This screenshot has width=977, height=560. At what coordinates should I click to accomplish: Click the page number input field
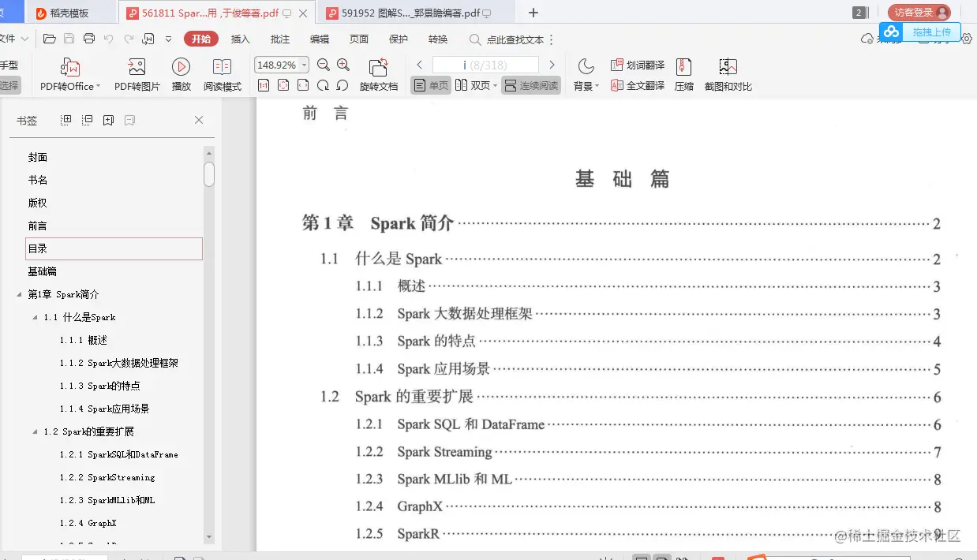click(x=485, y=65)
